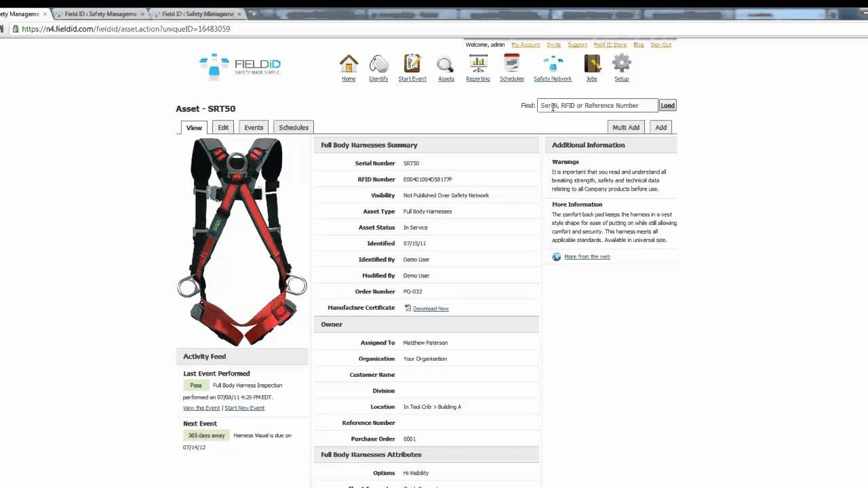Click the Sign Out link

pos(661,45)
